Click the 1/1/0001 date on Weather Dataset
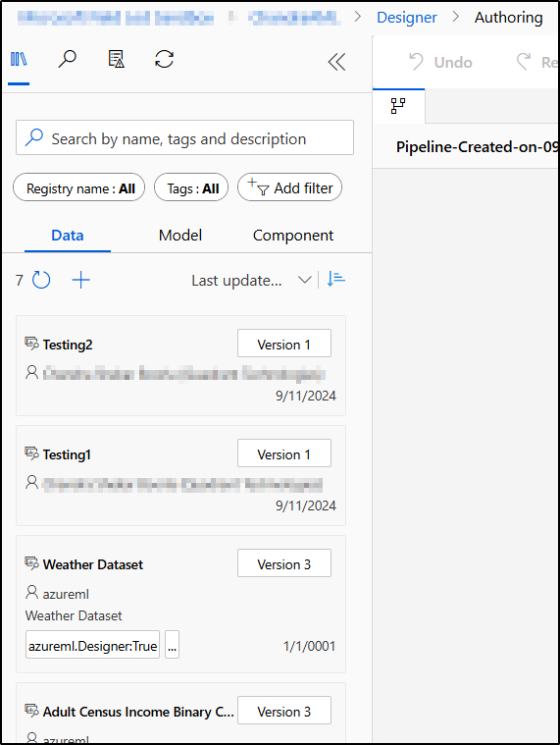Screen dimensions: 560x745 pyautogui.click(x=310, y=646)
